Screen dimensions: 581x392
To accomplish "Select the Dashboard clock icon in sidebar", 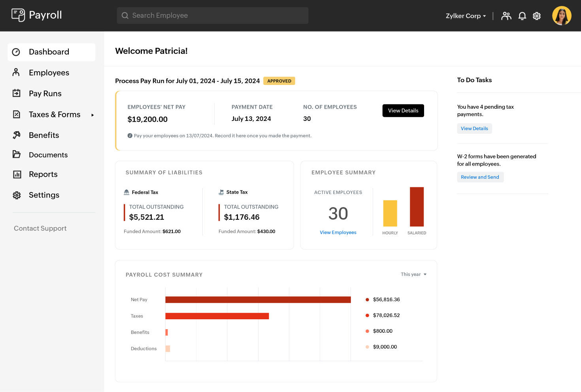I will [16, 52].
